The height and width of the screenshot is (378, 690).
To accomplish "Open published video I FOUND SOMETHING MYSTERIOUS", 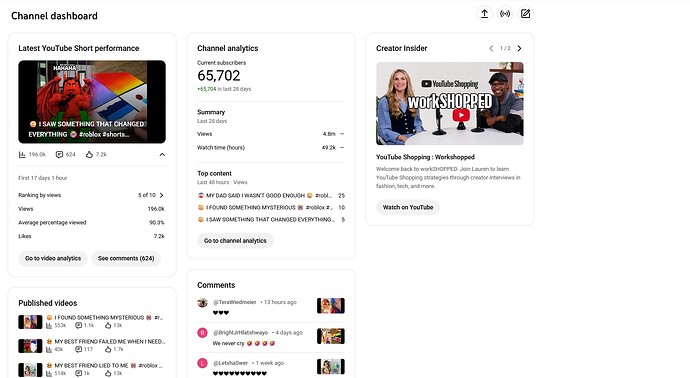I will coord(105,317).
